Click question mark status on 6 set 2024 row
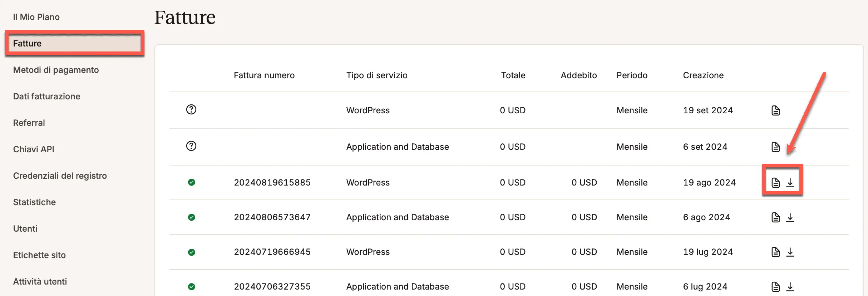The width and height of the screenshot is (868, 296). (x=191, y=146)
